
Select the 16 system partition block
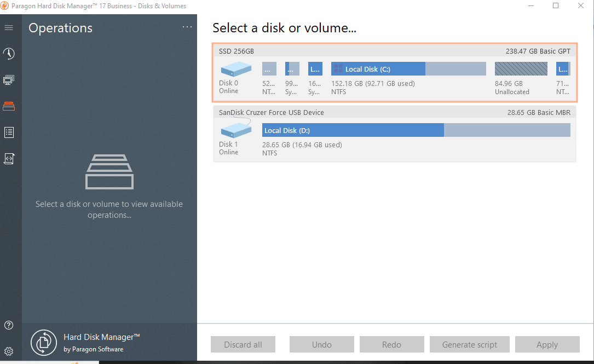click(315, 69)
